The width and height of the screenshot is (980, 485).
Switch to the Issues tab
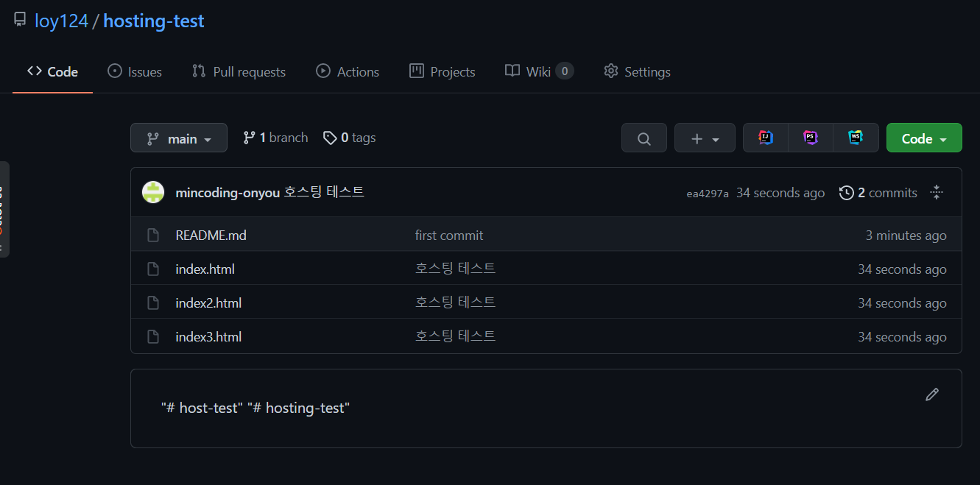pyautogui.click(x=135, y=71)
